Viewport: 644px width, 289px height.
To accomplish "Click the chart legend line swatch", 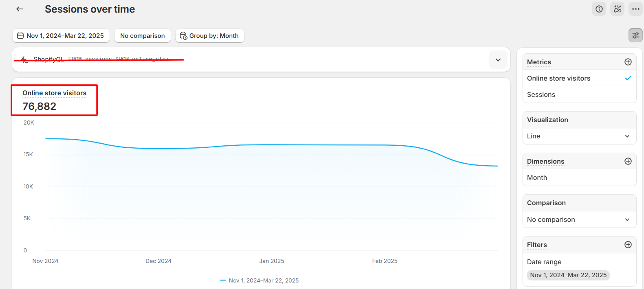I will (x=223, y=280).
